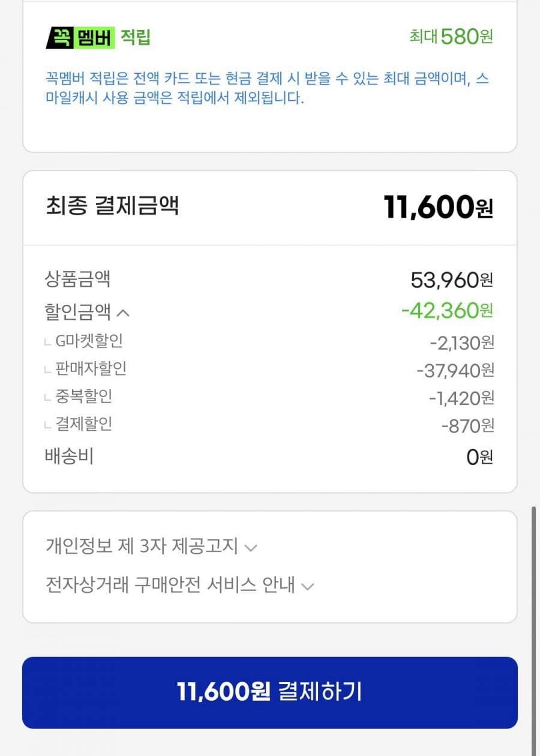The height and width of the screenshot is (756, 540).
Task: Tap the 최종 결제금액 heading
Action: [x=112, y=206]
